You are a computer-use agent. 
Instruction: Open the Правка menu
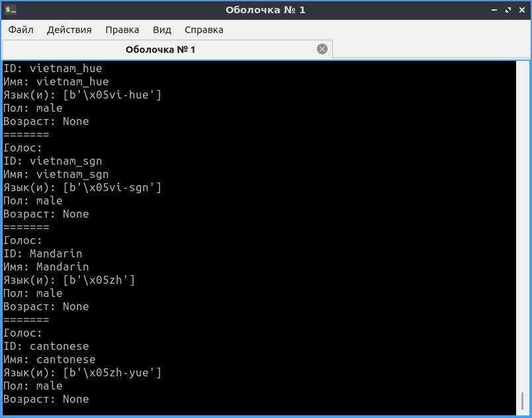(x=122, y=30)
